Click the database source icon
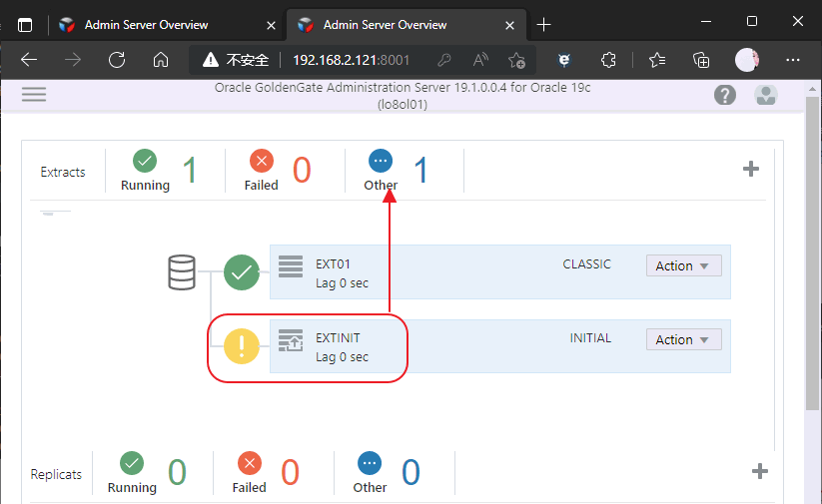The height and width of the screenshot is (504, 822). [x=181, y=271]
